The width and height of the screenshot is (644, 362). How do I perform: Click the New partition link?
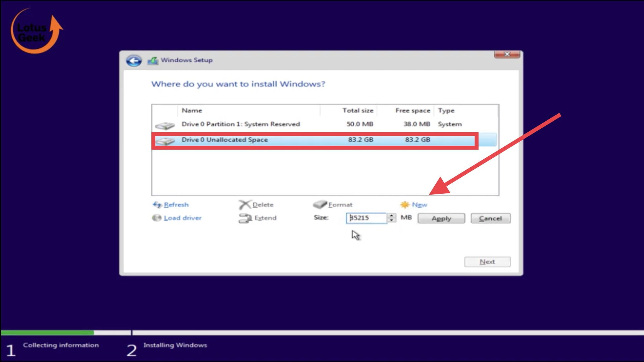pos(419,205)
